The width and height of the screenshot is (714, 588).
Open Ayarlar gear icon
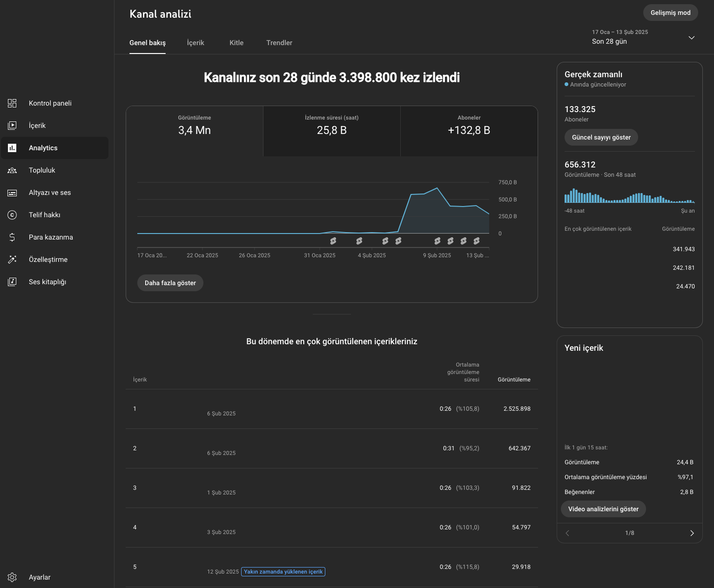point(12,577)
